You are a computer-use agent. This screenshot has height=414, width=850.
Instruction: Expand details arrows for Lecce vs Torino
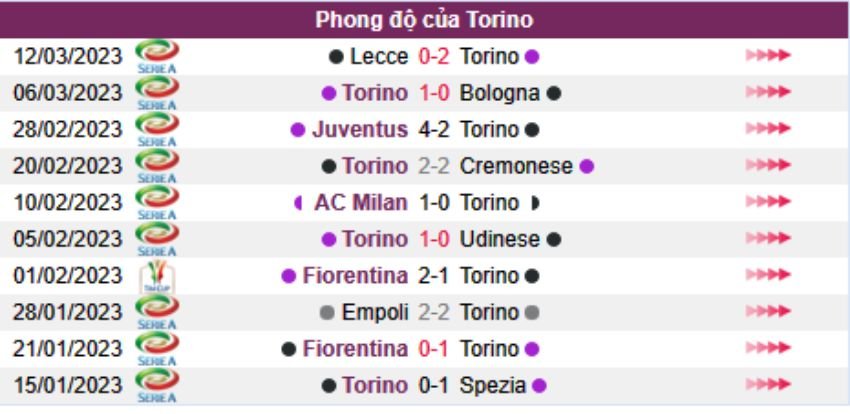[x=768, y=57]
